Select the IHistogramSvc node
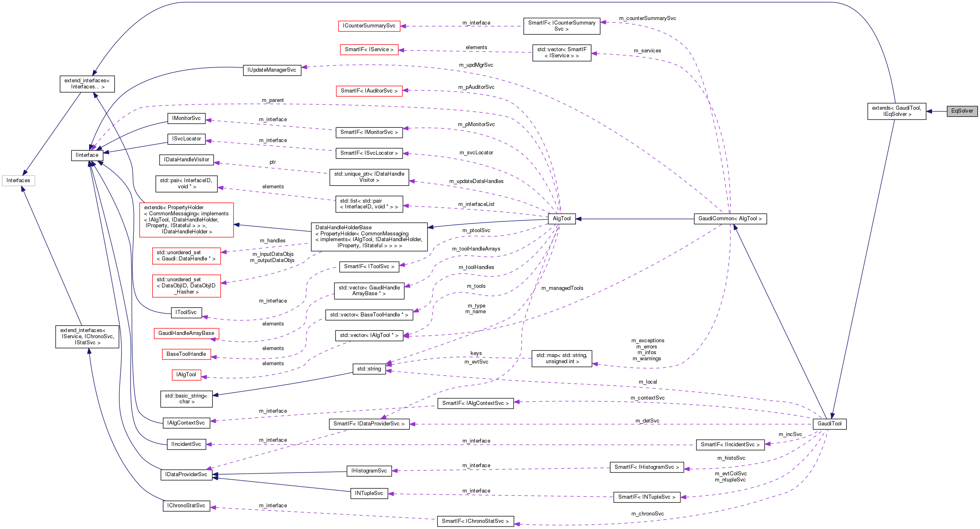 coord(369,470)
